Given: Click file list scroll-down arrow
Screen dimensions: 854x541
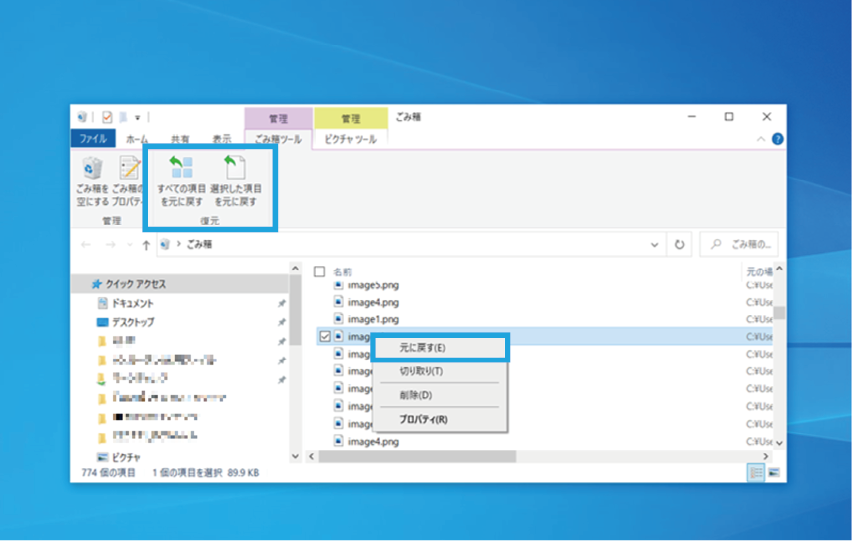Looking at the screenshot, I should [x=779, y=443].
